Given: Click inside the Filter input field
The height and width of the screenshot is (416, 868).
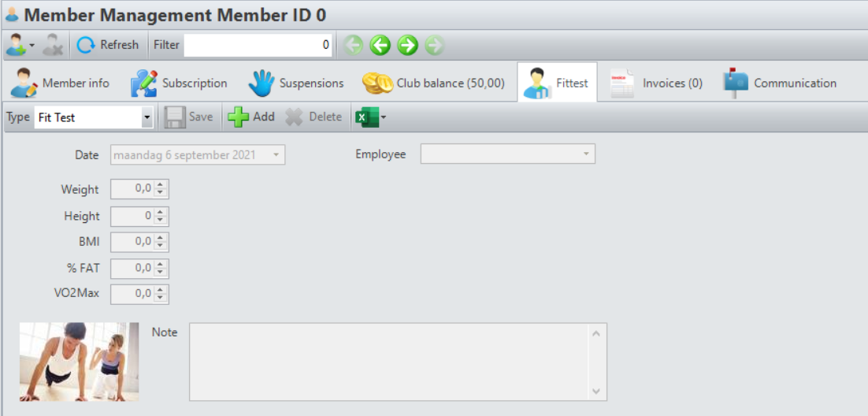Looking at the screenshot, I should 258,45.
